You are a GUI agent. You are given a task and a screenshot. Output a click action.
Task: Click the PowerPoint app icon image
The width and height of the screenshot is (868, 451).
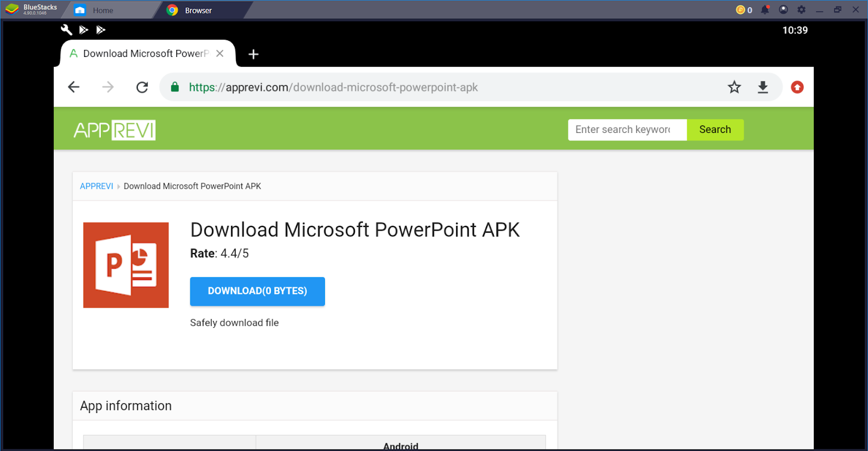tap(126, 265)
